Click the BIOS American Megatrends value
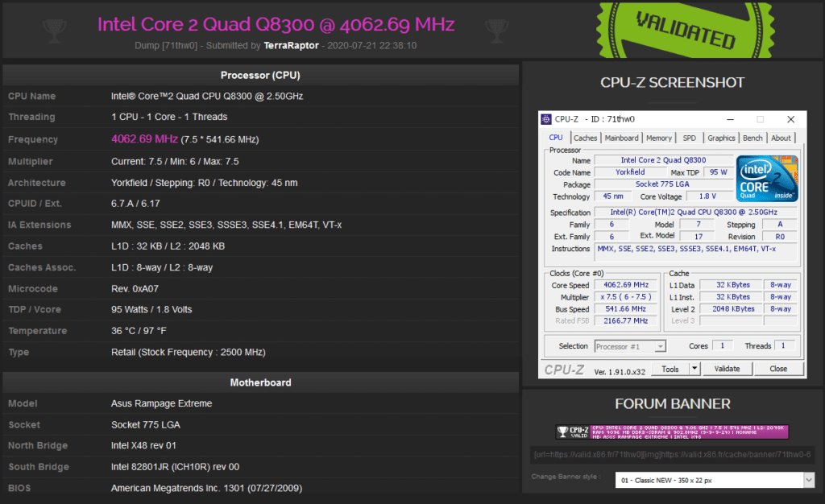The height and width of the screenshot is (504, 825). click(206, 488)
